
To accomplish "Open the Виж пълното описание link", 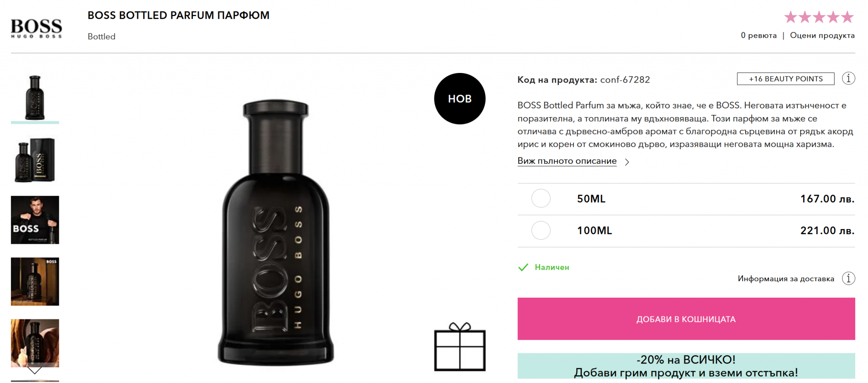I will [567, 161].
